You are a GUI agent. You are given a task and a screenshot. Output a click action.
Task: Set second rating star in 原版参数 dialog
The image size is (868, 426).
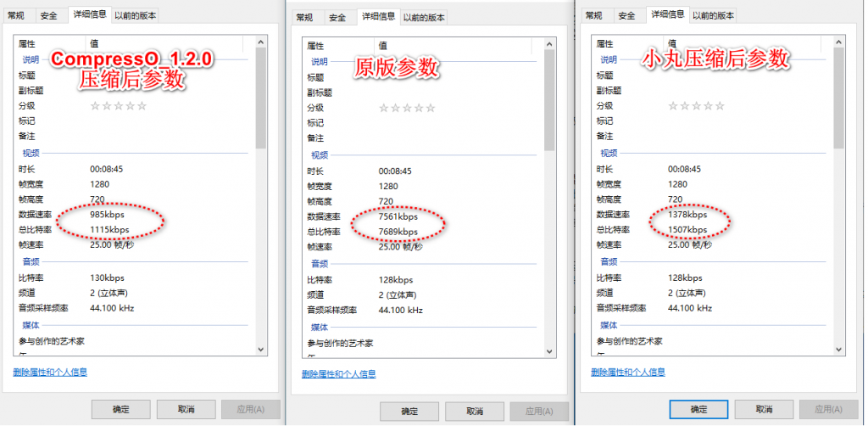pos(396,108)
